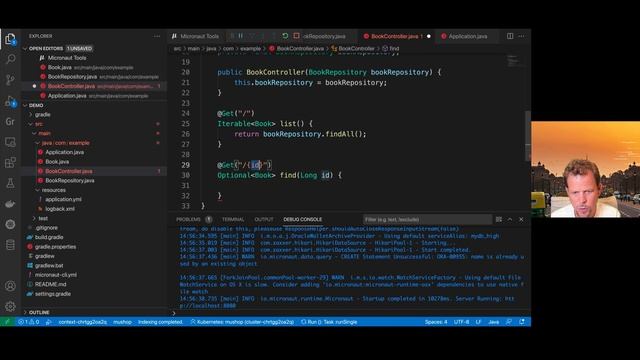Screen dimensions: 640x360
Task: Open the Search view in activity bar
Action: pyautogui.click(x=10, y=59)
